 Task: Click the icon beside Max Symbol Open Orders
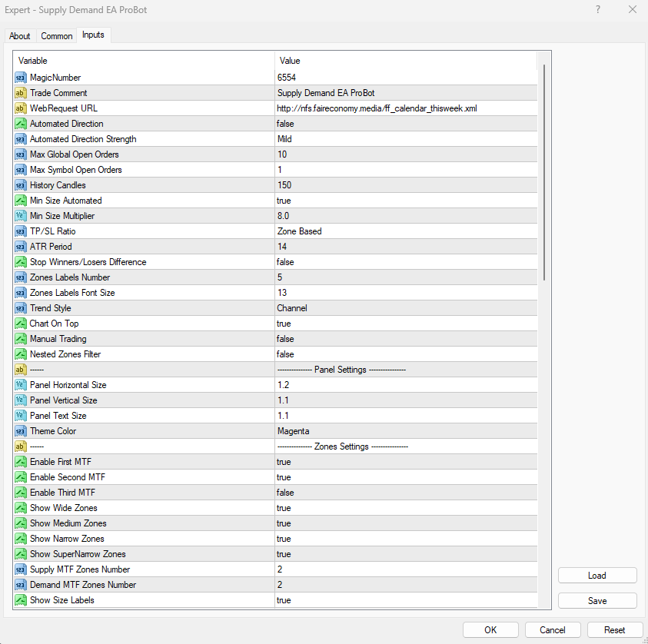20,170
